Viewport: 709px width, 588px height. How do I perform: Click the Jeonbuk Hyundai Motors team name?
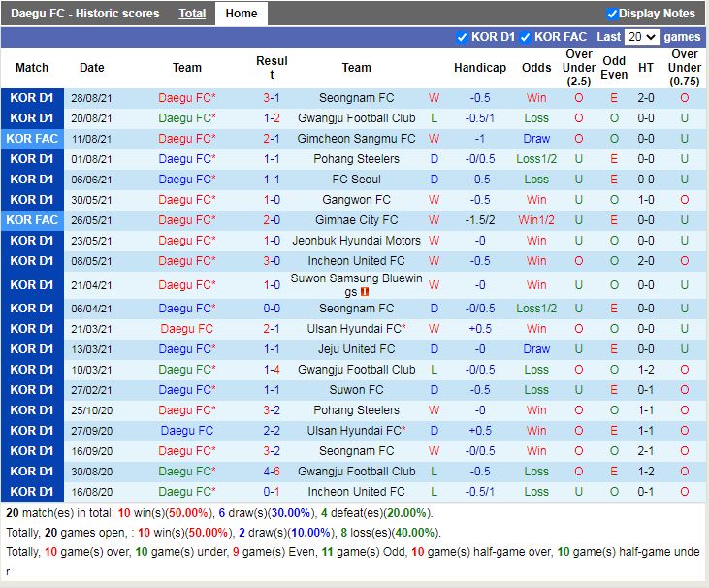(356, 241)
